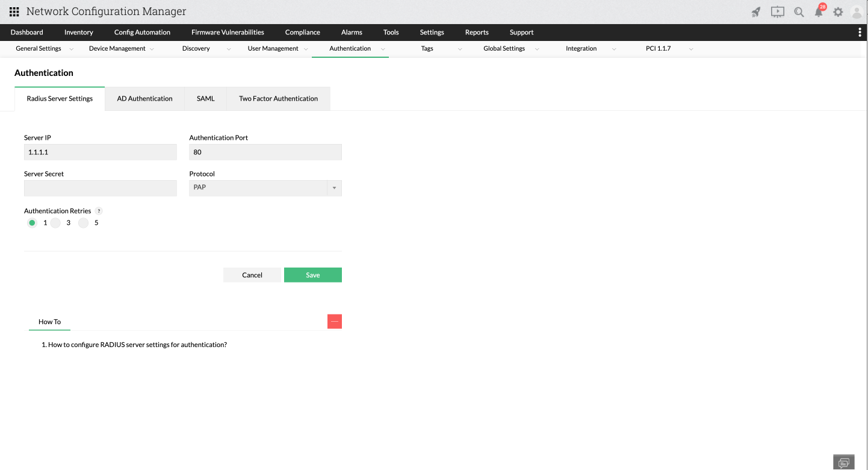Click the green Save button

[313, 275]
